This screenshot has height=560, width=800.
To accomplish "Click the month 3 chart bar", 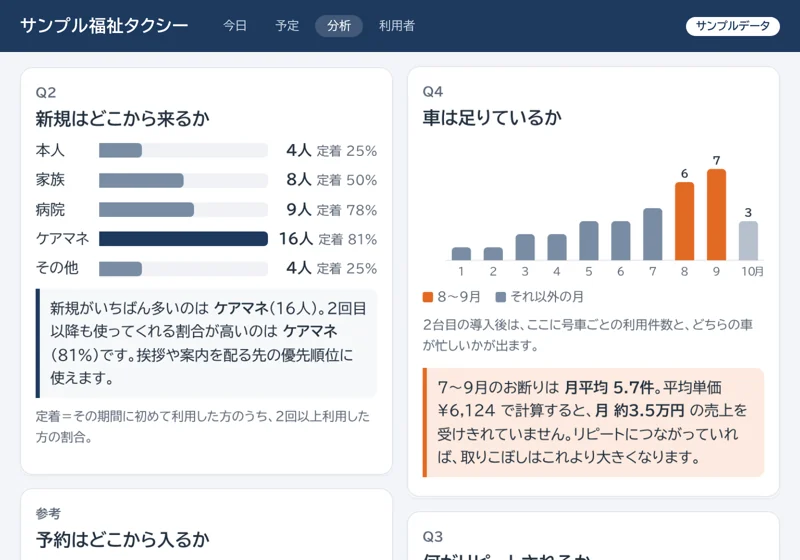I will [x=525, y=247].
